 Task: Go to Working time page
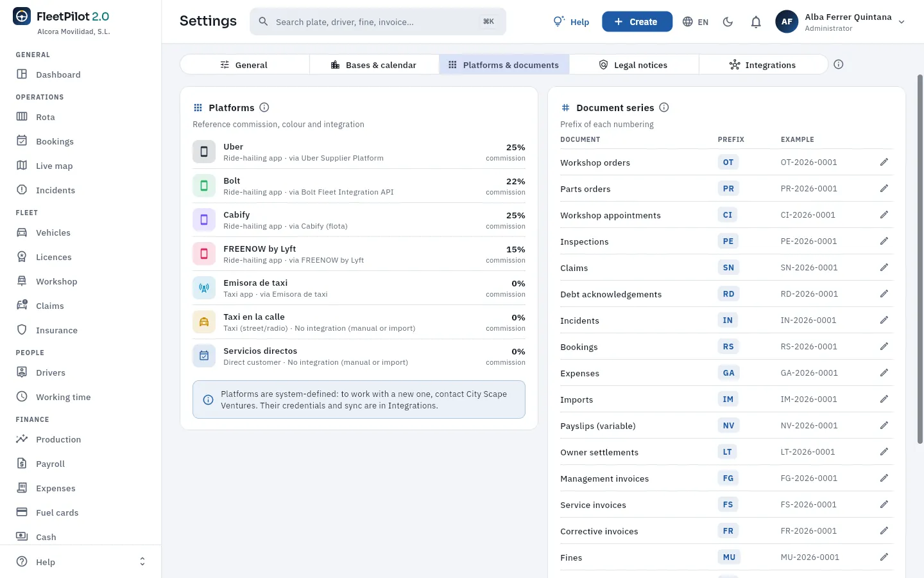pos(81,397)
